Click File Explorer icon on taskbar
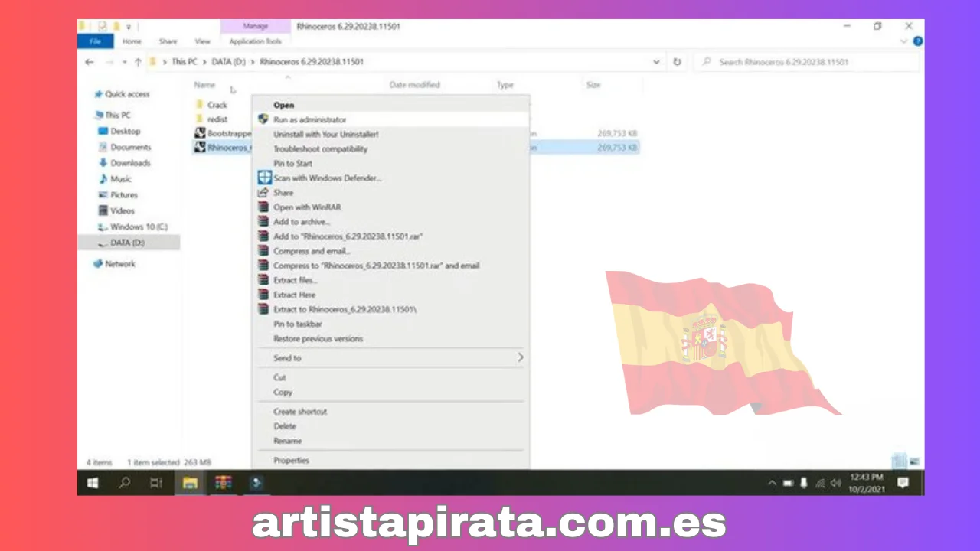The width and height of the screenshot is (980, 551). [190, 483]
